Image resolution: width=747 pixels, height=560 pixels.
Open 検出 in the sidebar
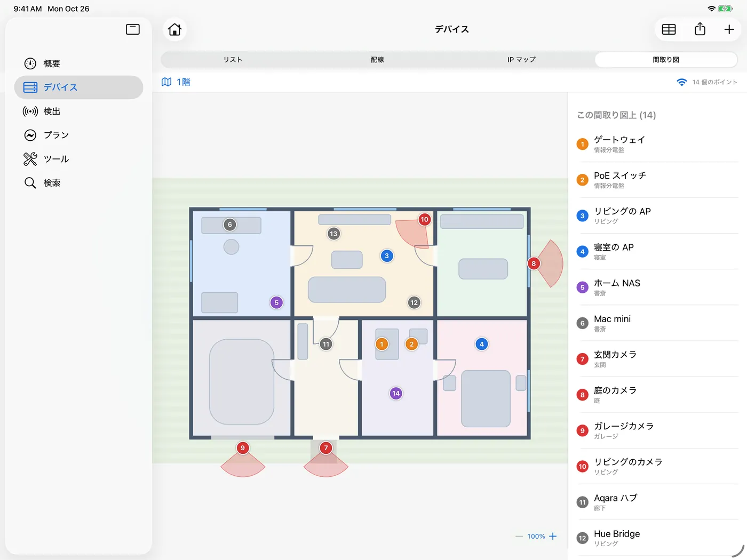(x=78, y=111)
